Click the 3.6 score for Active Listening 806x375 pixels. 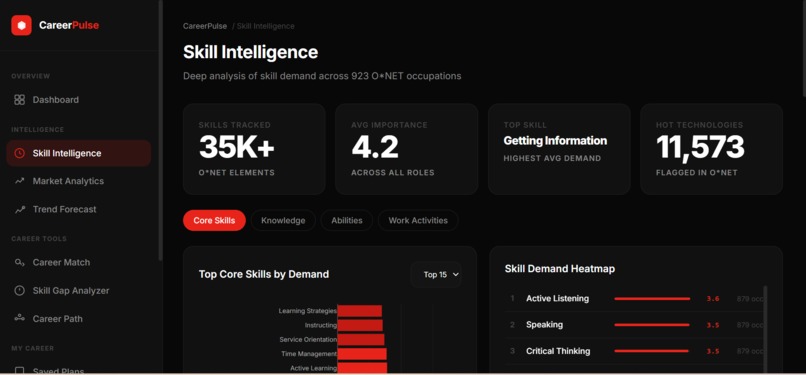click(712, 298)
